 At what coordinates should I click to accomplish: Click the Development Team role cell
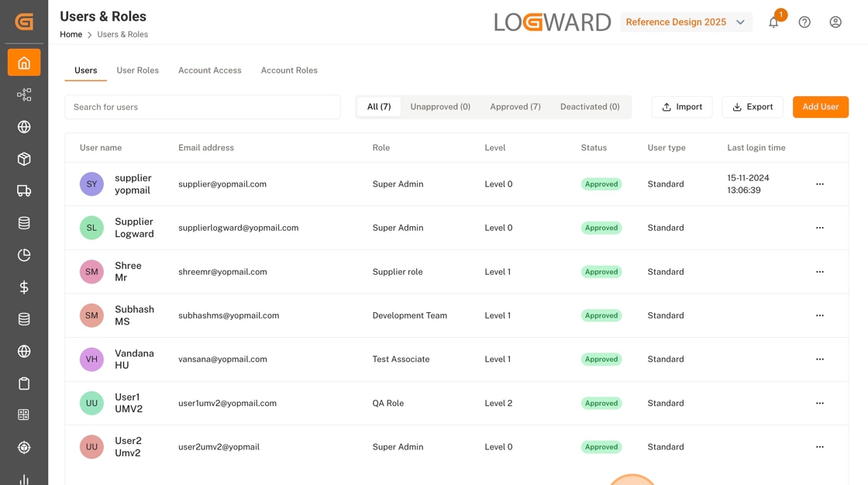point(410,315)
